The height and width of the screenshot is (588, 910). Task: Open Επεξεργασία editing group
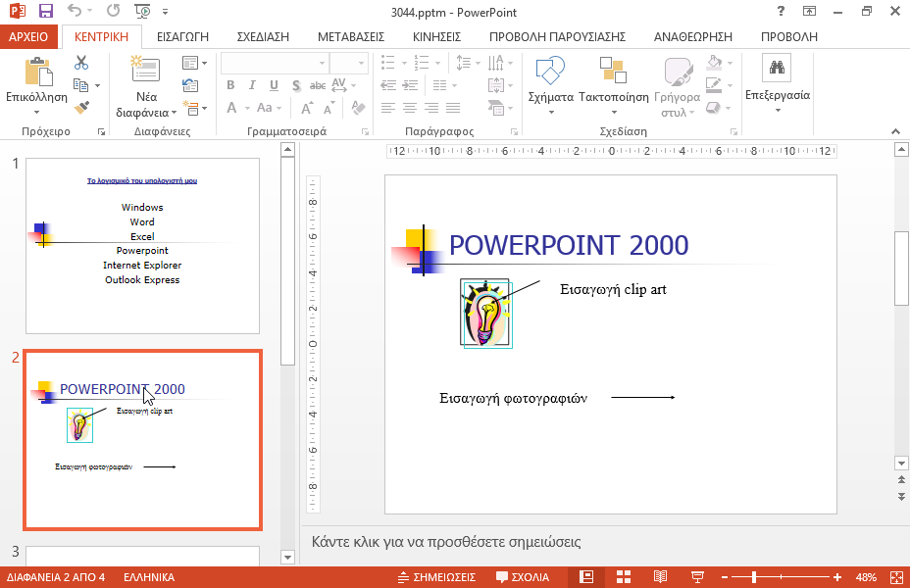click(x=777, y=84)
